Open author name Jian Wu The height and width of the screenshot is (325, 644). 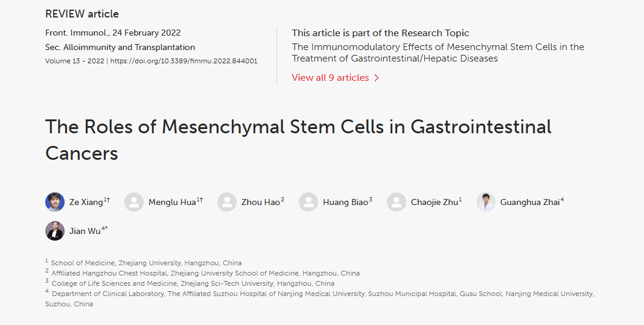pyautogui.click(x=85, y=232)
